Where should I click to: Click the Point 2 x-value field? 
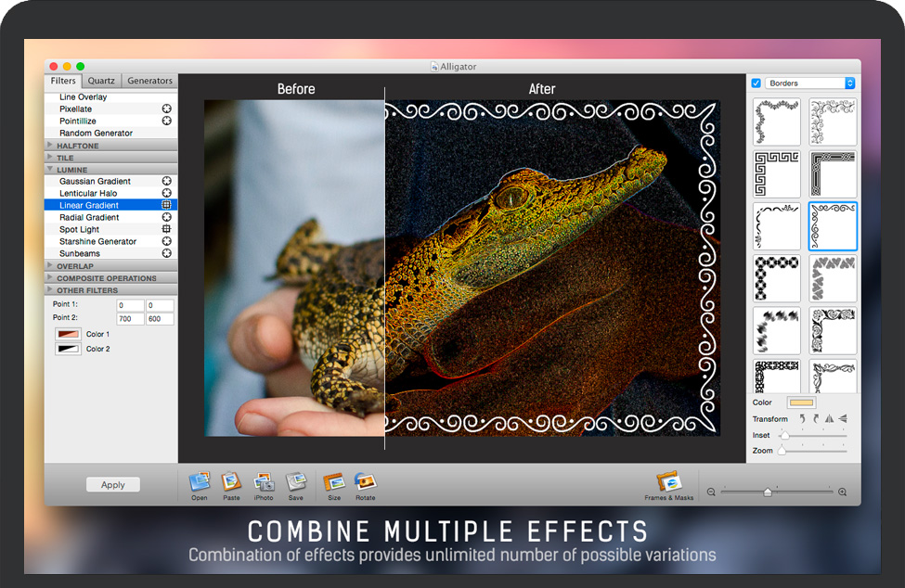pyautogui.click(x=130, y=318)
